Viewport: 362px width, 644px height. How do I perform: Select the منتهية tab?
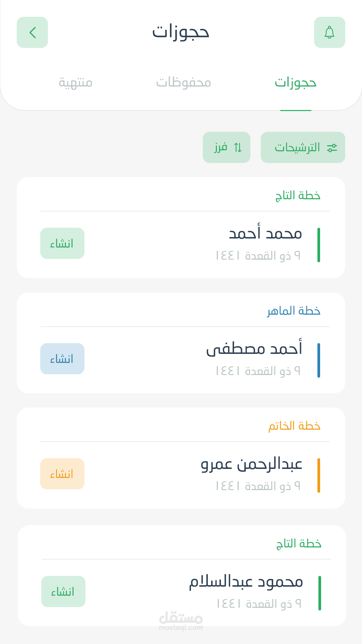coord(76,83)
